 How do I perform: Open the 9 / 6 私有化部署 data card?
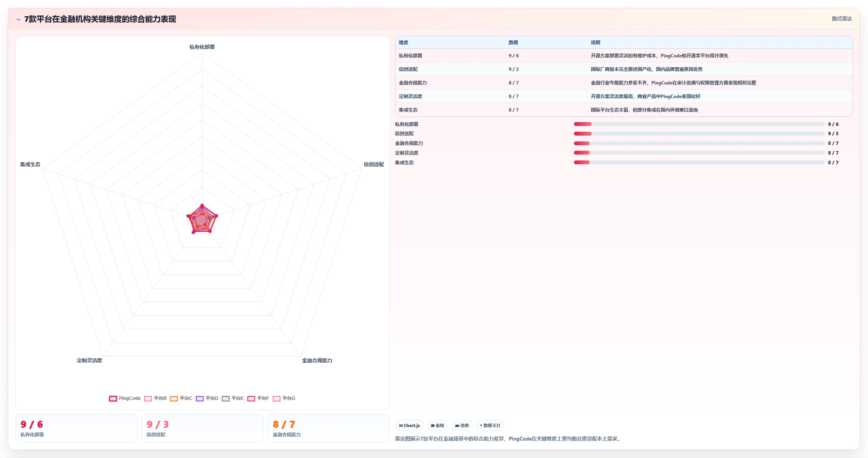pos(76,428)
